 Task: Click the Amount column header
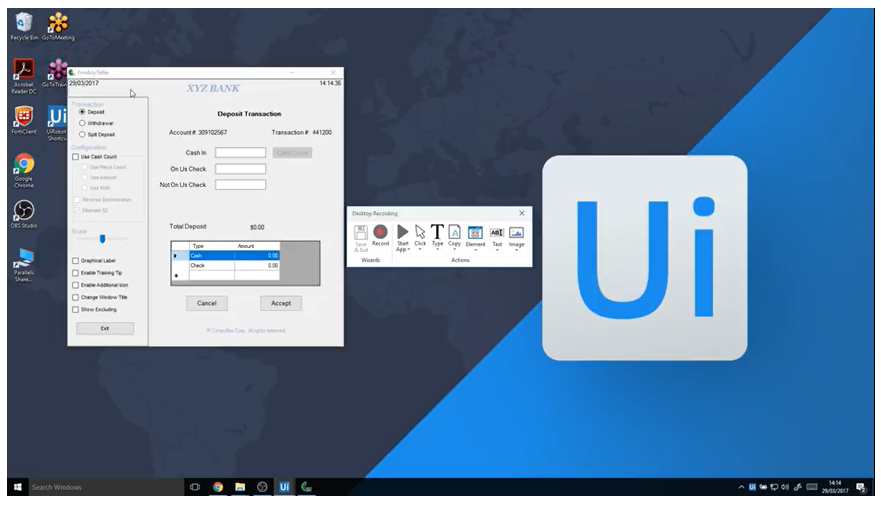257,246
